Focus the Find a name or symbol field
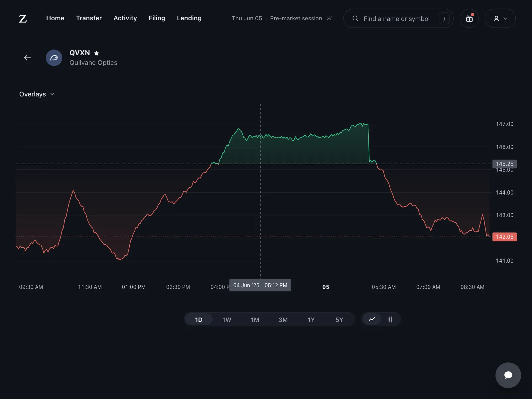Screen dimensions: 532x399 click(398, 18)
